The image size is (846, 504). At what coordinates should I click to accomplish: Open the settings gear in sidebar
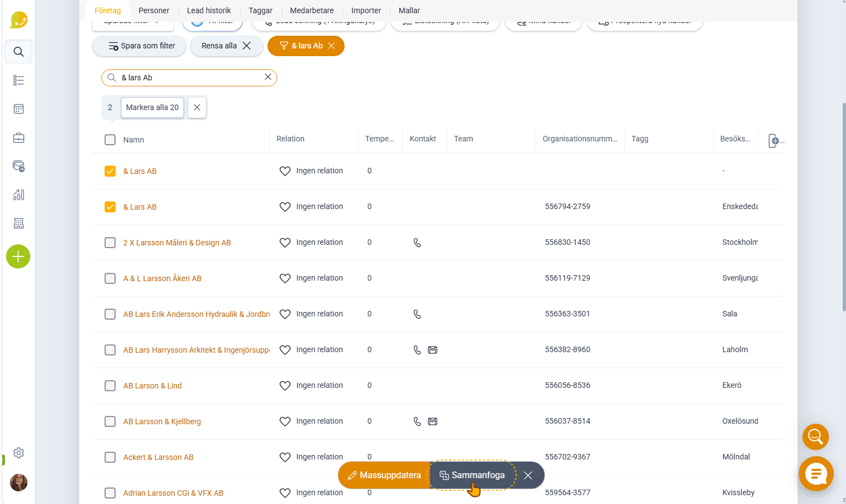coord(19,453)
